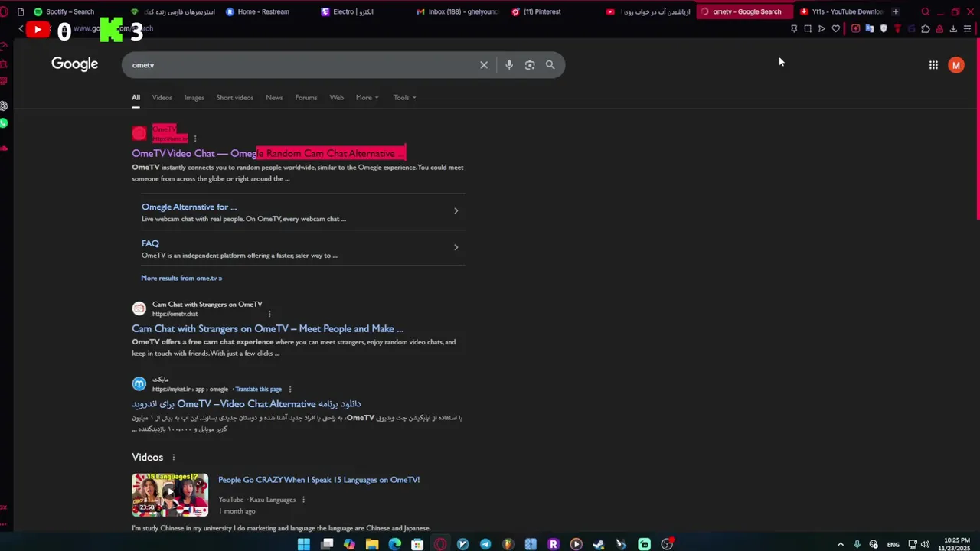Screen dimensions: 980x551
Task: Play the 15 Languages video thumbnail
Action: tap(169, 494)
